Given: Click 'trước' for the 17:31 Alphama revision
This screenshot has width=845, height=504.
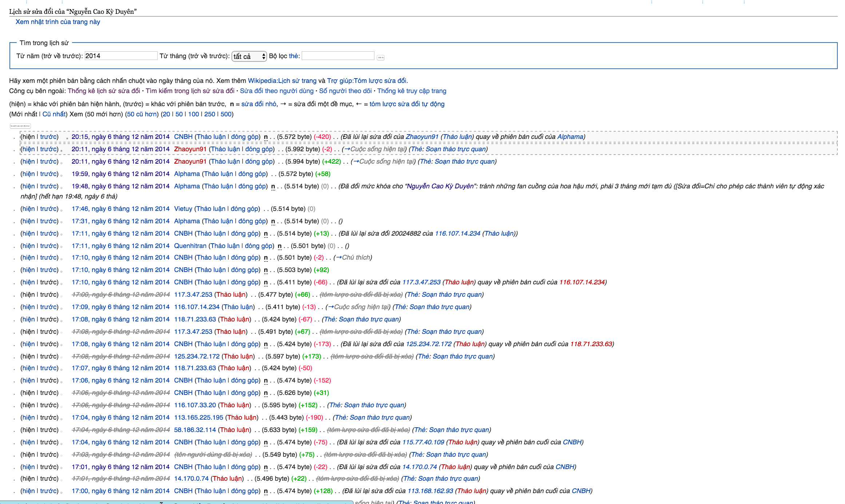Looking at the screenshot, I should (49, 221).
